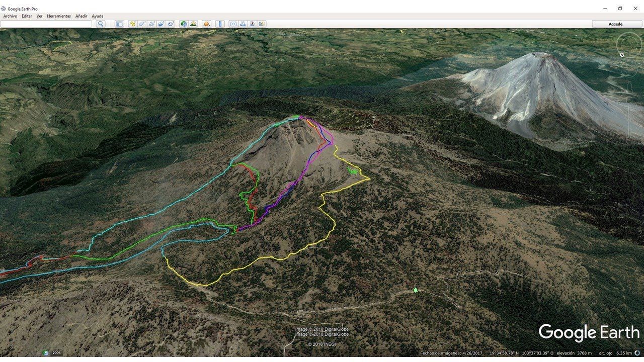Focus the search input field

pos(46,24)
